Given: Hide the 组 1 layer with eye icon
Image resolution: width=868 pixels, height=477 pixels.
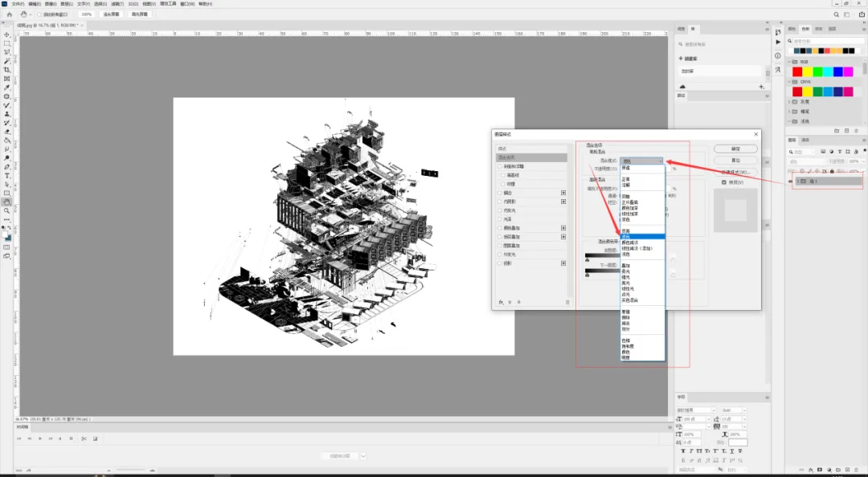Looking at the screenshot, I should click(791, 181).
